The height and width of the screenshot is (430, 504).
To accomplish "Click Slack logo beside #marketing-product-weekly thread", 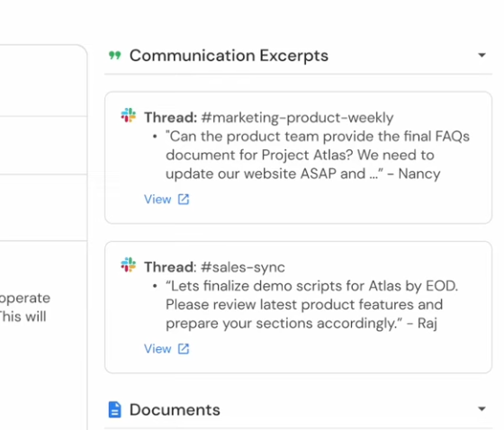I will click(128, 115).
